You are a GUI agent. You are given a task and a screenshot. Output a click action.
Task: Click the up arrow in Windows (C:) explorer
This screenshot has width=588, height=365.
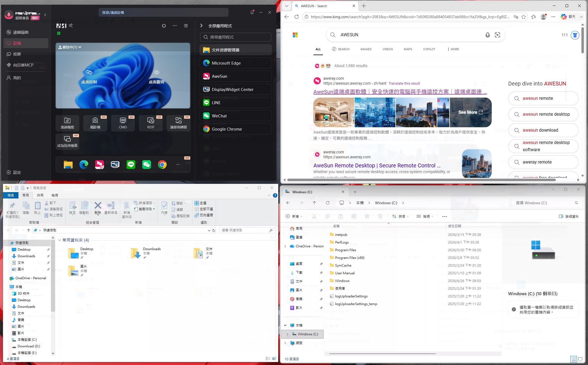[x=314, y=203]
